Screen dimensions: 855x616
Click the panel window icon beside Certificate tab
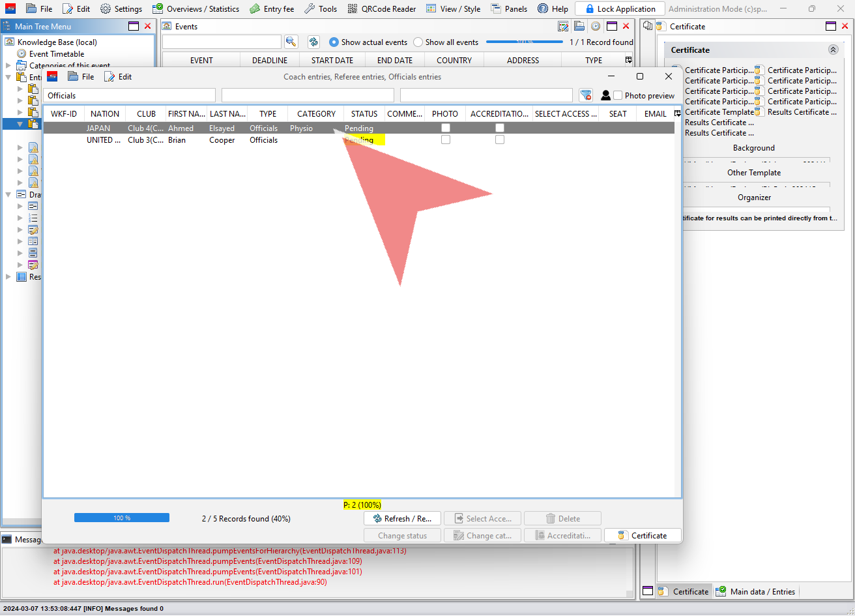click(648, 591)
